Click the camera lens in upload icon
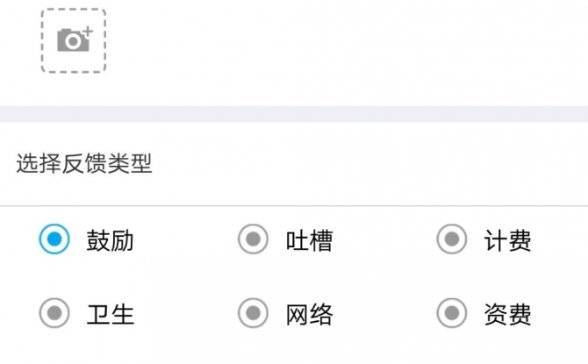 click(x=73, y=41)
